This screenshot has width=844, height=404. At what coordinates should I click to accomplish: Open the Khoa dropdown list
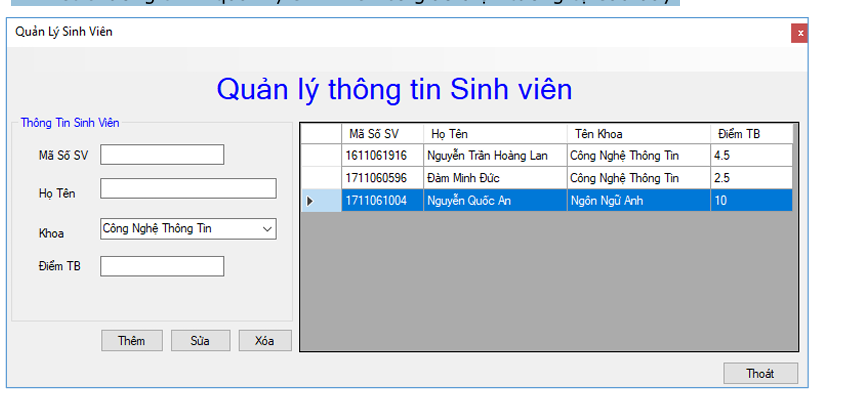click(x=266, y=229)
